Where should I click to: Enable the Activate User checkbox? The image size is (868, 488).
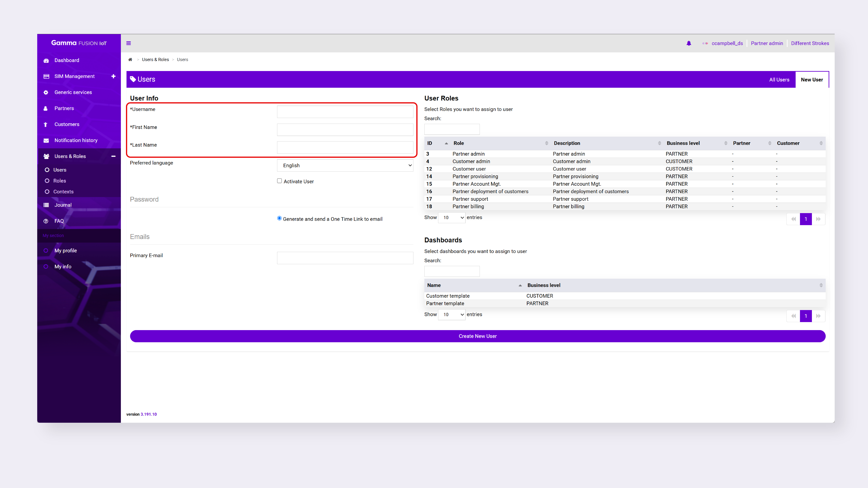point(279,181)
